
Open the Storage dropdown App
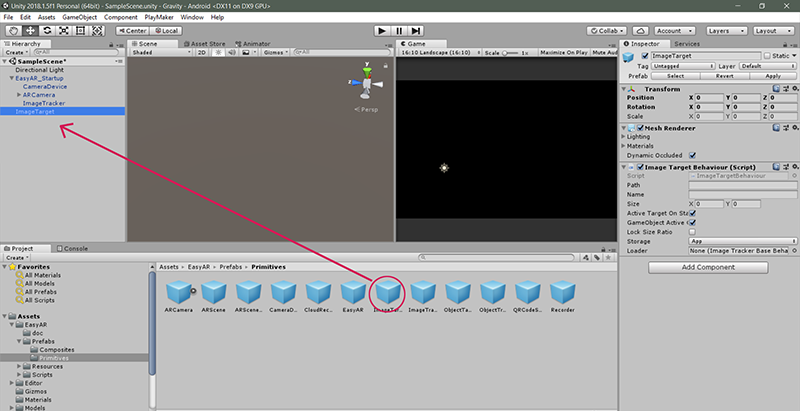point(742,241)
